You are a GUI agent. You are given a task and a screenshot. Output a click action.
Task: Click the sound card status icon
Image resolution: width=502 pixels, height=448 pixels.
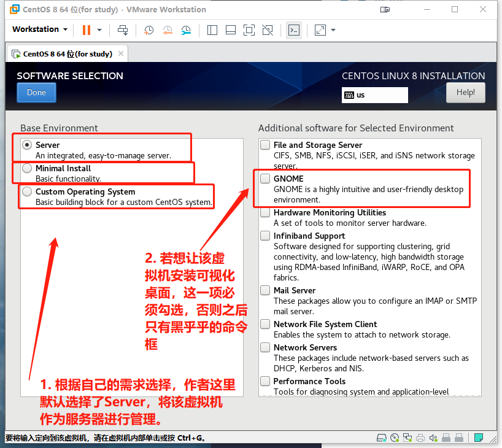[x=433, y=438]
